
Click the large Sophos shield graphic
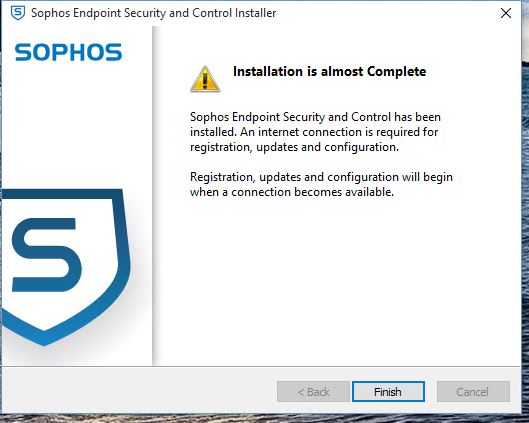tap(66, 267)
